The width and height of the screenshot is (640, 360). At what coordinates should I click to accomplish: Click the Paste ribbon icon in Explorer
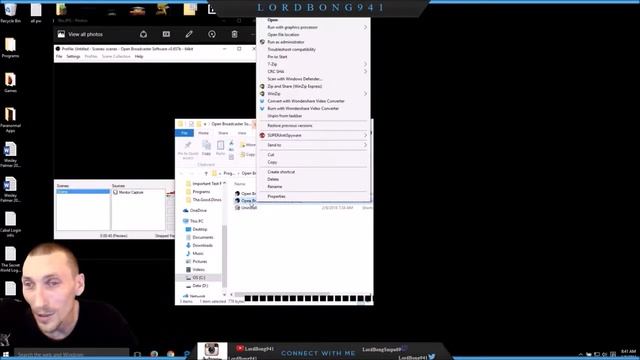click(x=220, y=148)
